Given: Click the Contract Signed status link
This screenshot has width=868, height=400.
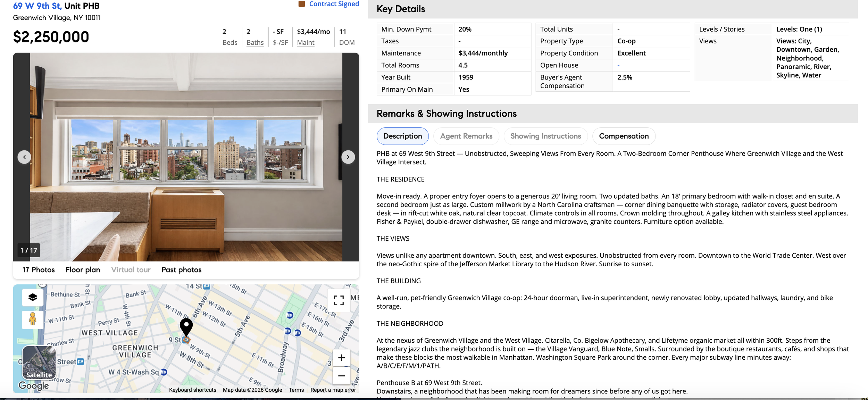Looking at the screenshot, I should point(334,4).
